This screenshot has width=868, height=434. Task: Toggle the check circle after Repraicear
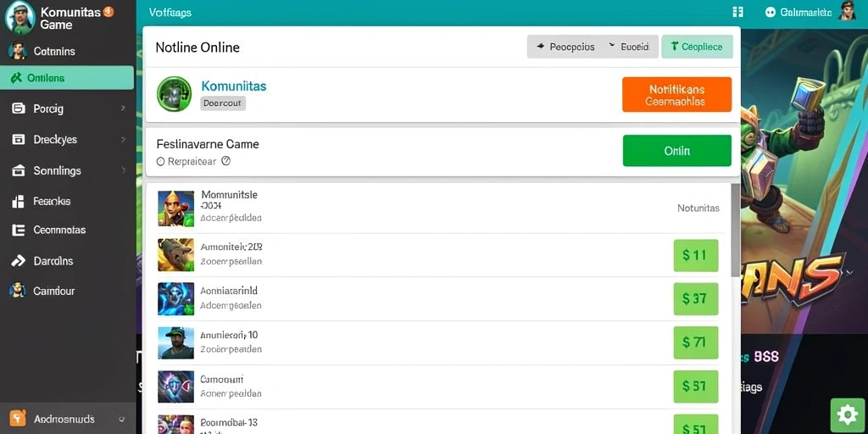click(x=225, y=161)
